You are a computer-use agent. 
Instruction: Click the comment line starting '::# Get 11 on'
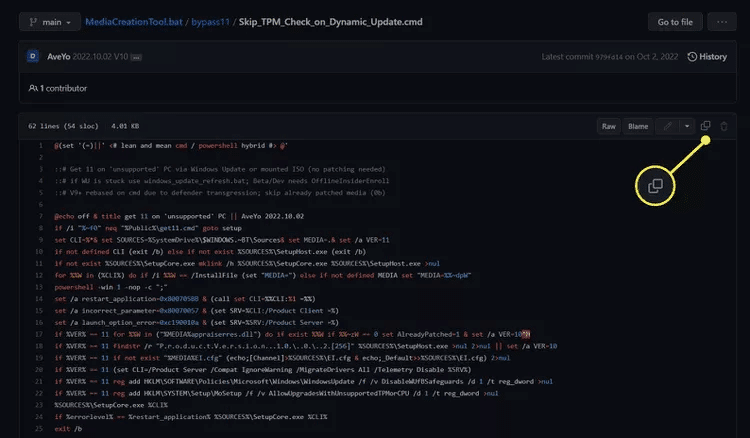coord(220,169)
